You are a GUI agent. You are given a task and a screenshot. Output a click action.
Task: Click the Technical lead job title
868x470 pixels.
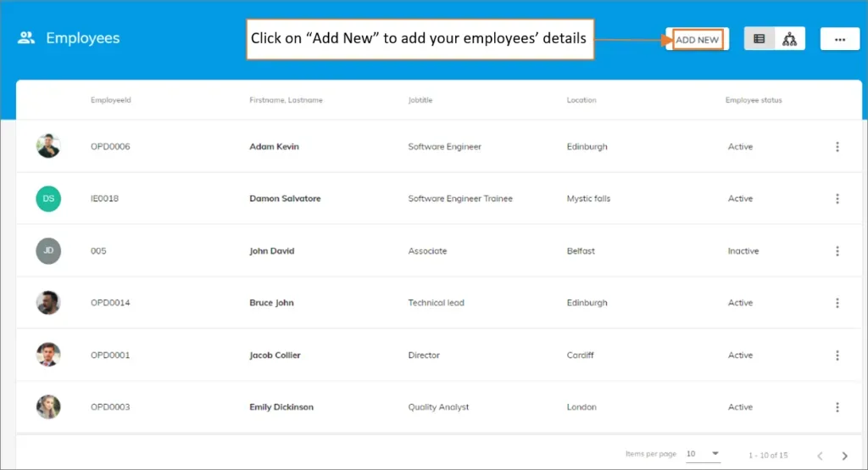[436, 303]
